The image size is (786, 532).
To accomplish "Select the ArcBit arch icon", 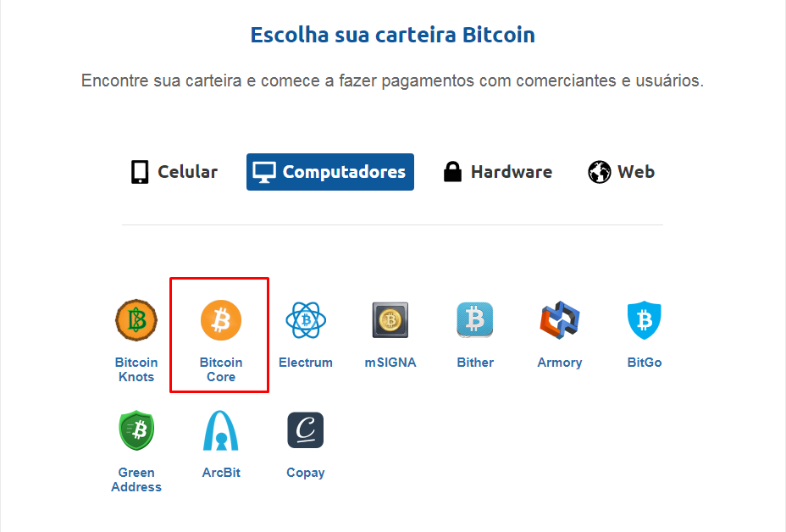I will (221, 430).
